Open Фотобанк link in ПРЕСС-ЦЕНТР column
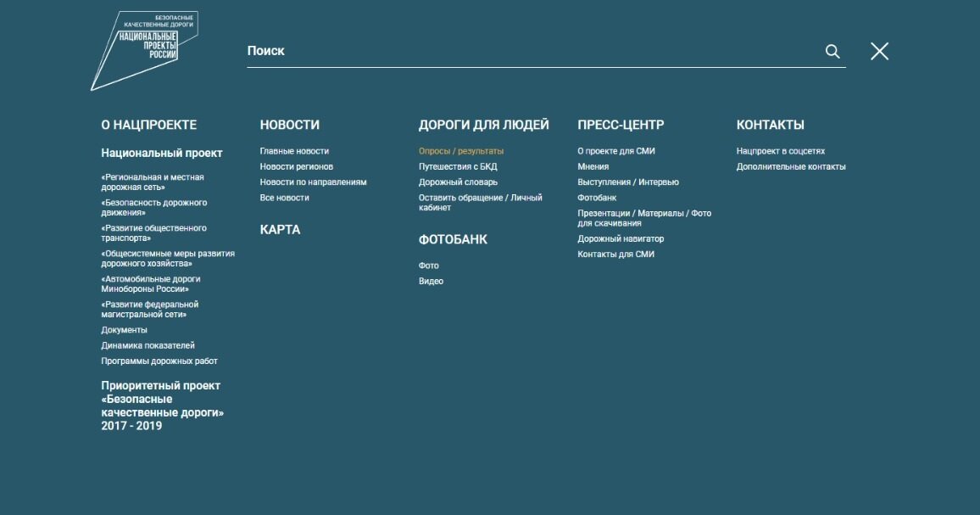The height and width of the screenshot is (515, 980). tap(596, 198)
